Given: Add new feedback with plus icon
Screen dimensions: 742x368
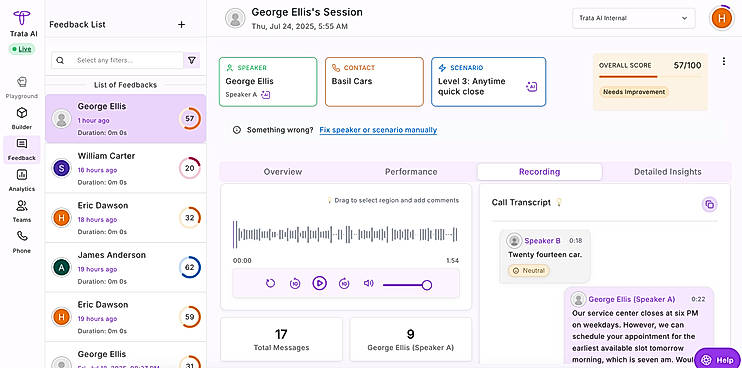Looking at the screenshot, I should [x=181, y=25].
